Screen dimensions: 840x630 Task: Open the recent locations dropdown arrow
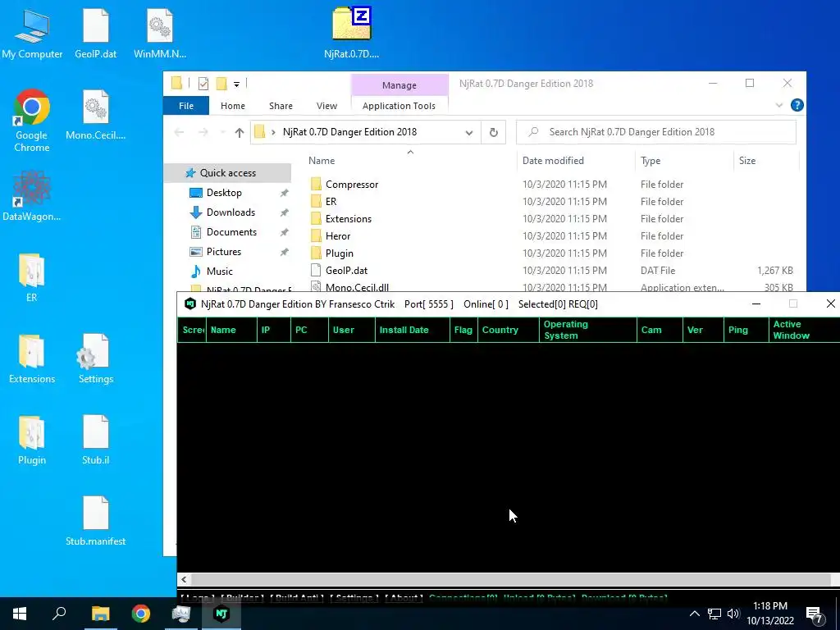pyautogui.click(x=223, y=132)
